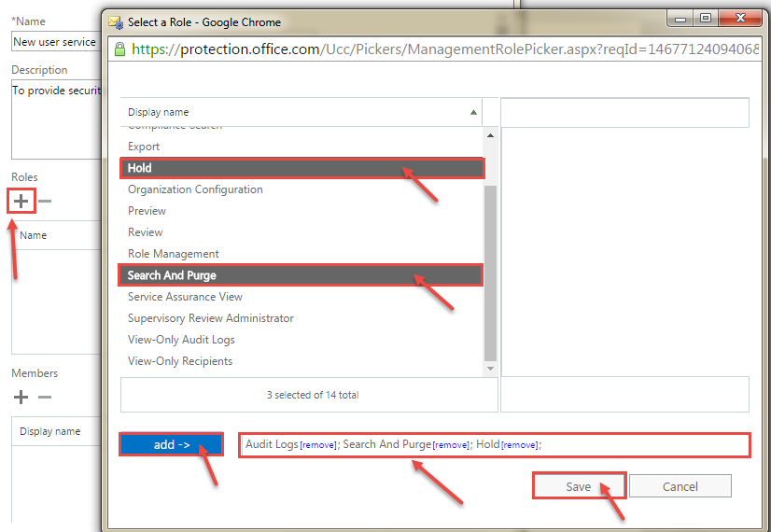The width and height of the screenshot is (771, 532).
Task: Select Supervisory Review Administrator role
Action: [x=301, y=318]
